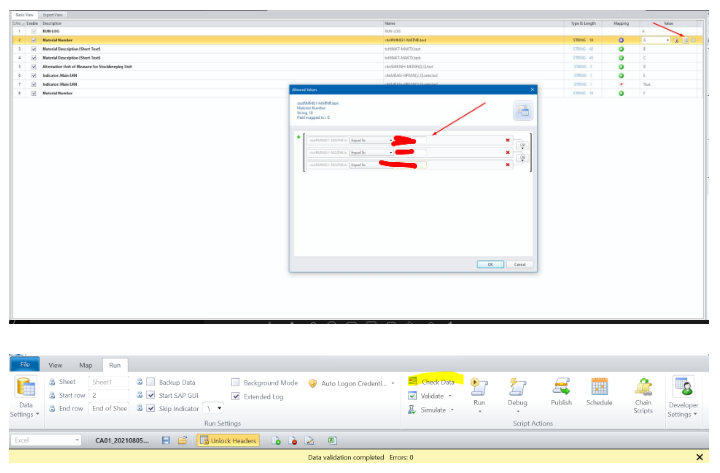
Task: Enable the Backup Data checkbox
Action: [x=149, y=382]
